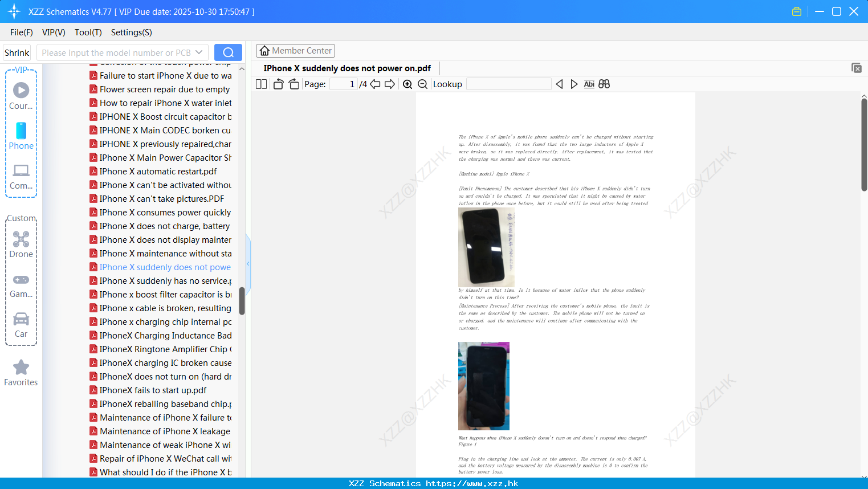Open the Courses sidebar item
868x489 pixels.
pyautogui.click(x=21, y=96)
